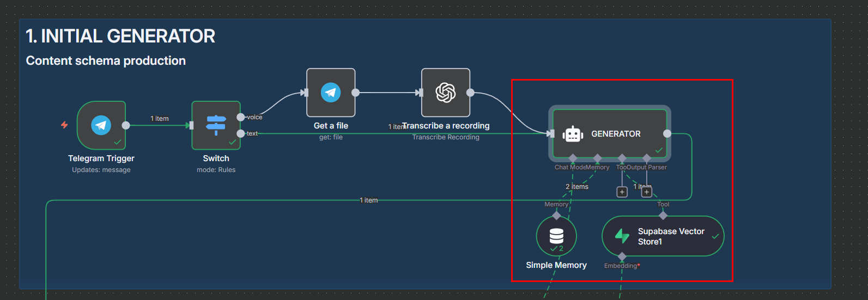This screenshot has width=868, height=300.
Task: Select the Memory diamond above Simple Memory
Action: (556, 216)
